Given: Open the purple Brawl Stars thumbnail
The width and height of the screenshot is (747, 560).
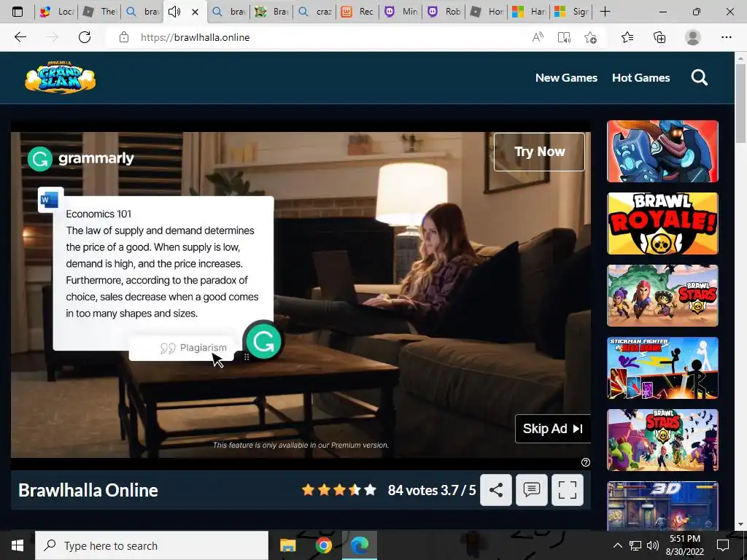Looking at the screenshot, I should [662, 440].
